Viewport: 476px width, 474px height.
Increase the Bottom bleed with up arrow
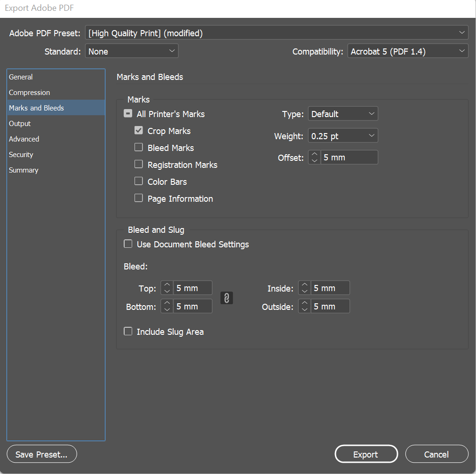167,303
